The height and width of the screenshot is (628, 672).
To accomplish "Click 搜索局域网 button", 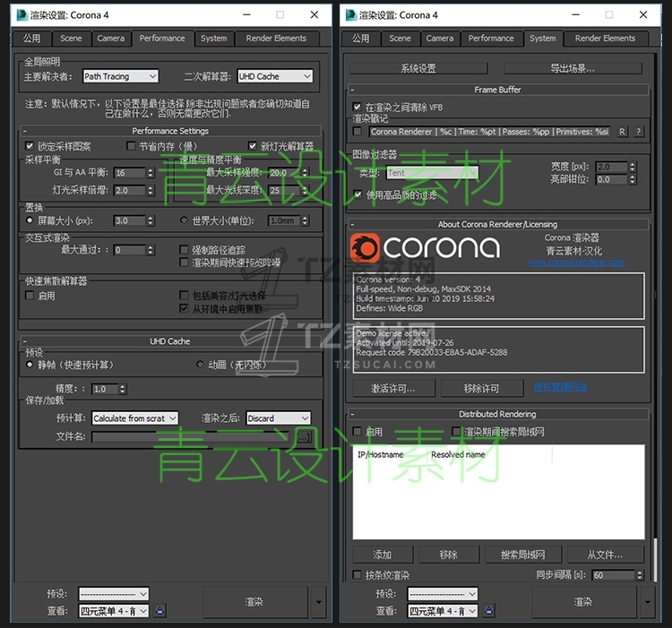I will (x=523, y=555).
